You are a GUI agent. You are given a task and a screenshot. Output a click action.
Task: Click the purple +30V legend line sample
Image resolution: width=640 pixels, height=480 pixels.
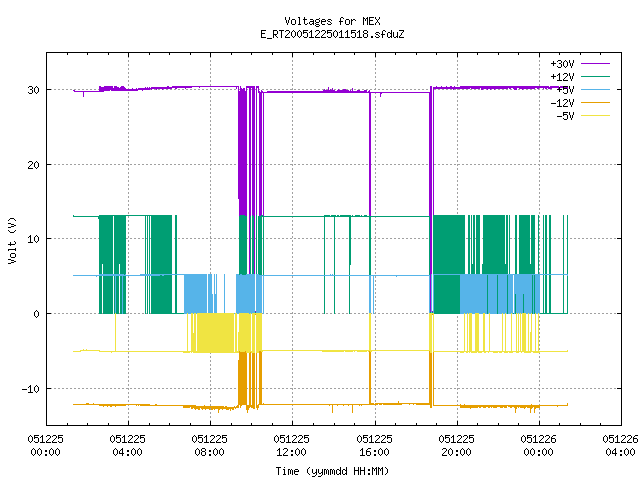(x=595, y=64)
